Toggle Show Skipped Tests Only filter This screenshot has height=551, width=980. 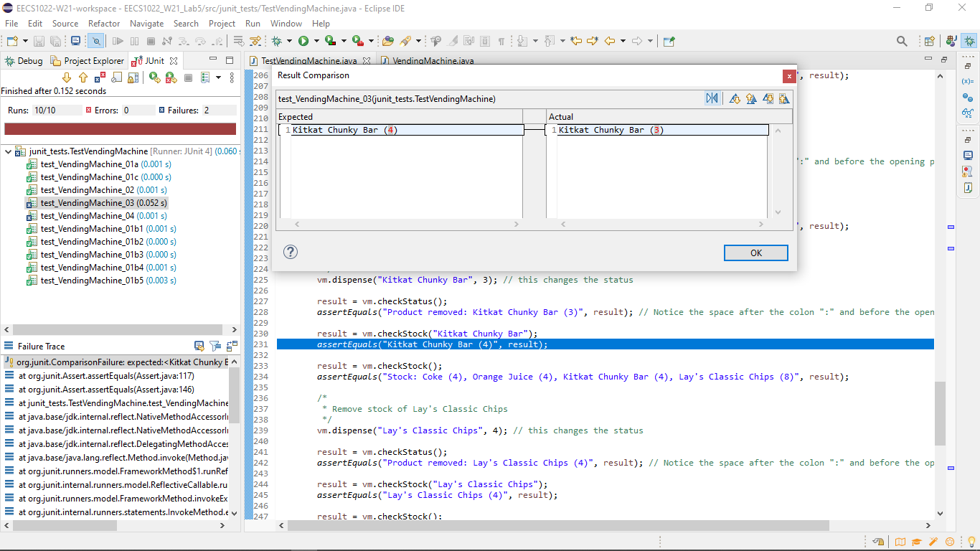pyautogui.click(x=116, y=77)
